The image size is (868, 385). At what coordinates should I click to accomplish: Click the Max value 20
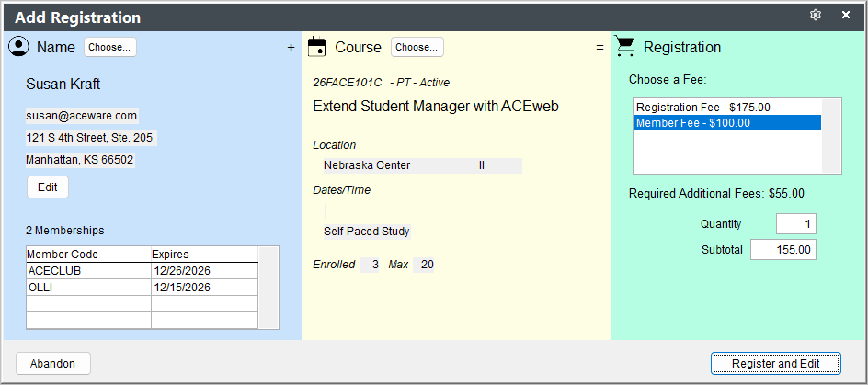[x=424, y=265]
